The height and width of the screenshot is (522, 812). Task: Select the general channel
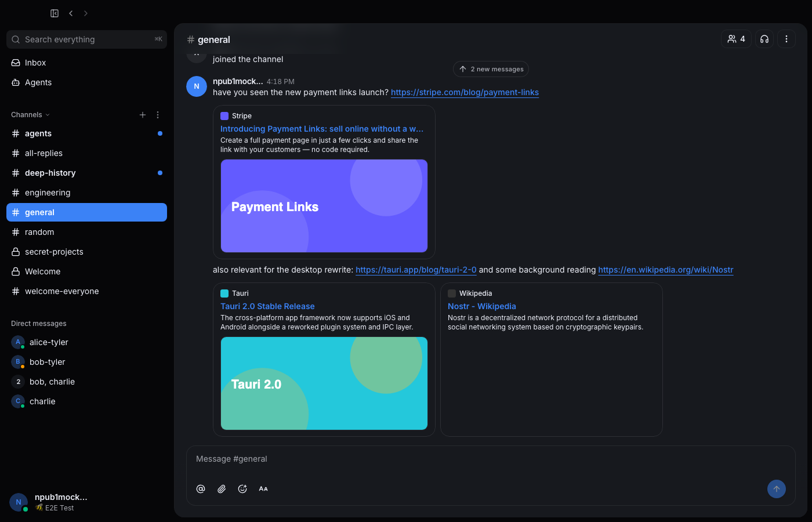[86, 212]
